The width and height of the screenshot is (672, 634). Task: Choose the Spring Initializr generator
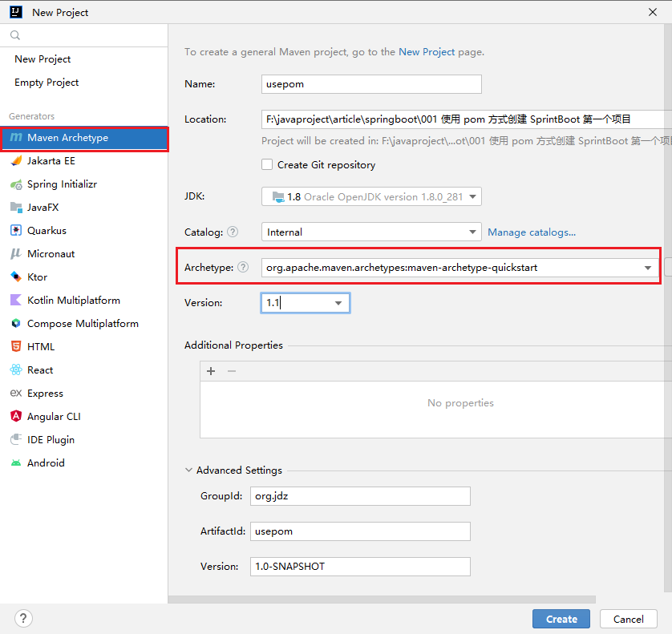coord(84,184)
